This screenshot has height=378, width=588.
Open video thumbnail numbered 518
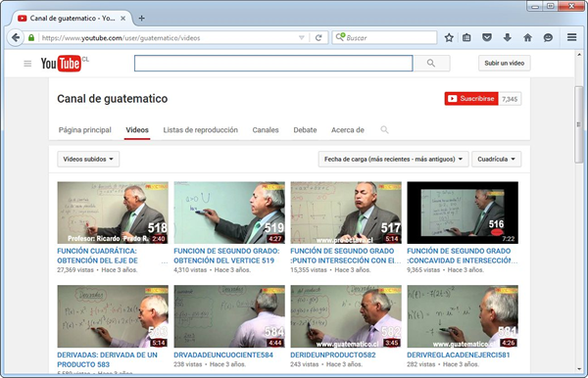tap(113, 213)
